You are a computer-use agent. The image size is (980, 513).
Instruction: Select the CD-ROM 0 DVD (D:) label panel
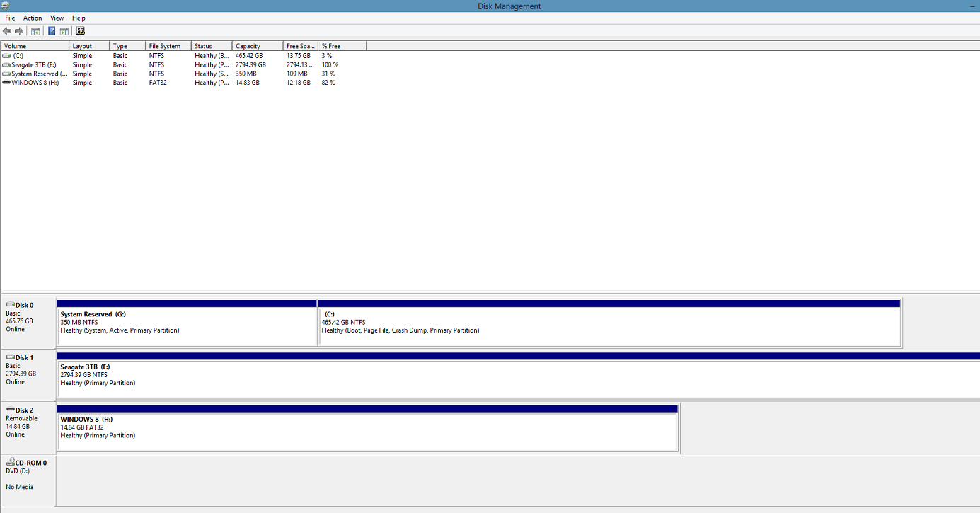[28, 480]
